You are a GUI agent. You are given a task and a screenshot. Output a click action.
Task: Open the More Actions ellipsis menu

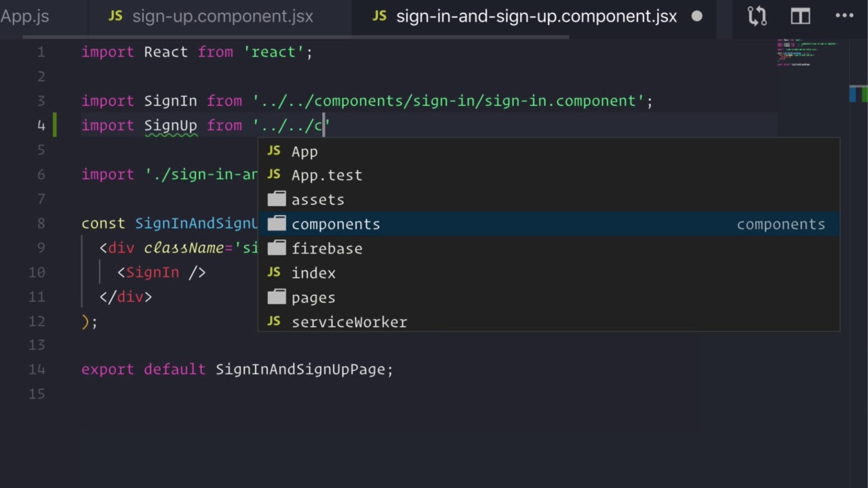click(844, 16)
